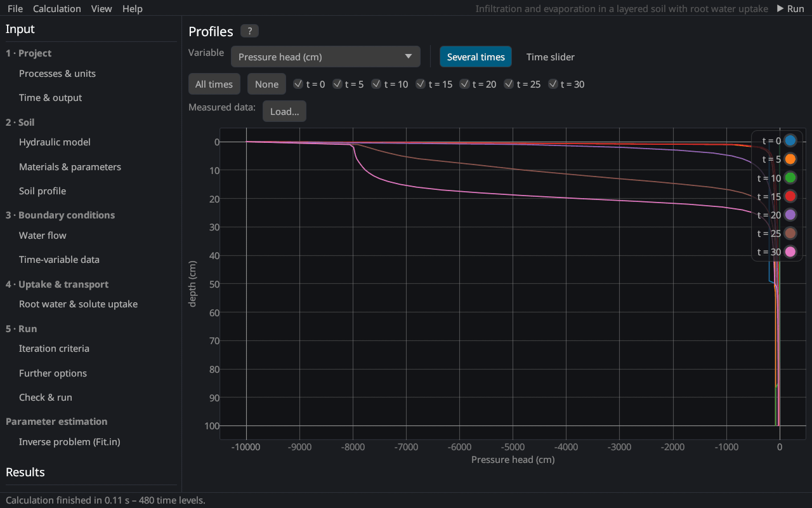Click the status message about calculation finished
The image size is (812, 508).
(105, 500)
